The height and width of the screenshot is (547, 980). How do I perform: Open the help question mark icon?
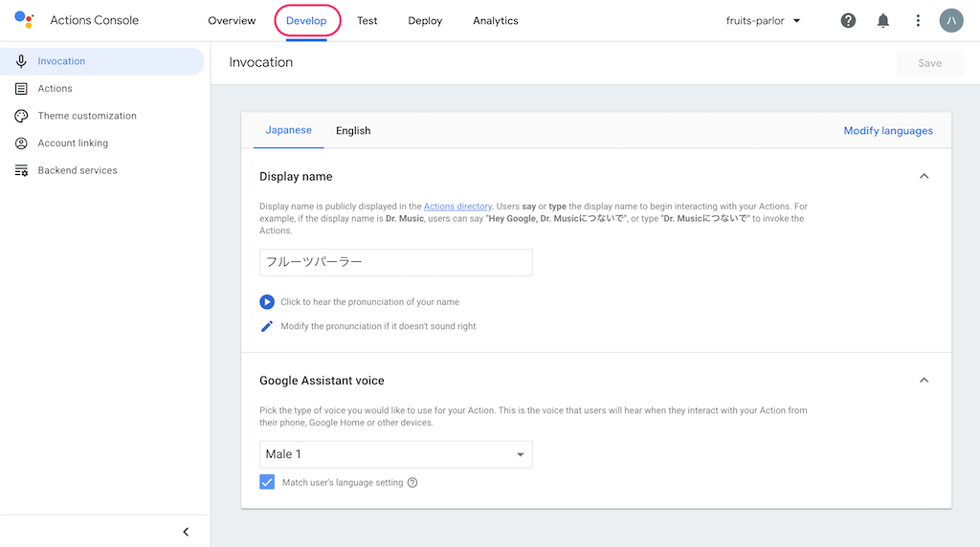(848, 21)
